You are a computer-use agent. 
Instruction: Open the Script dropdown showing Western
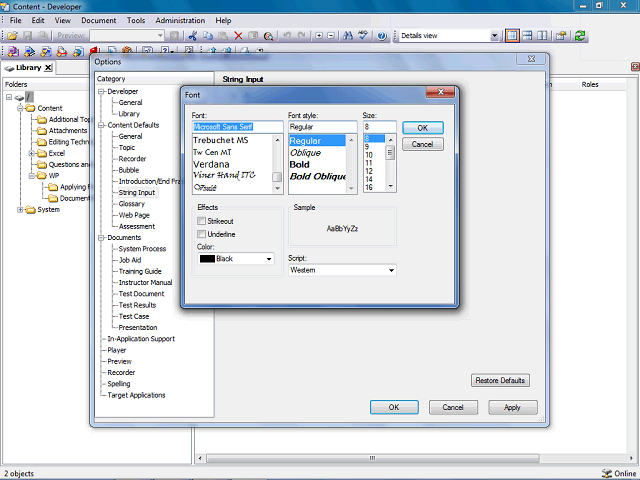391,270
